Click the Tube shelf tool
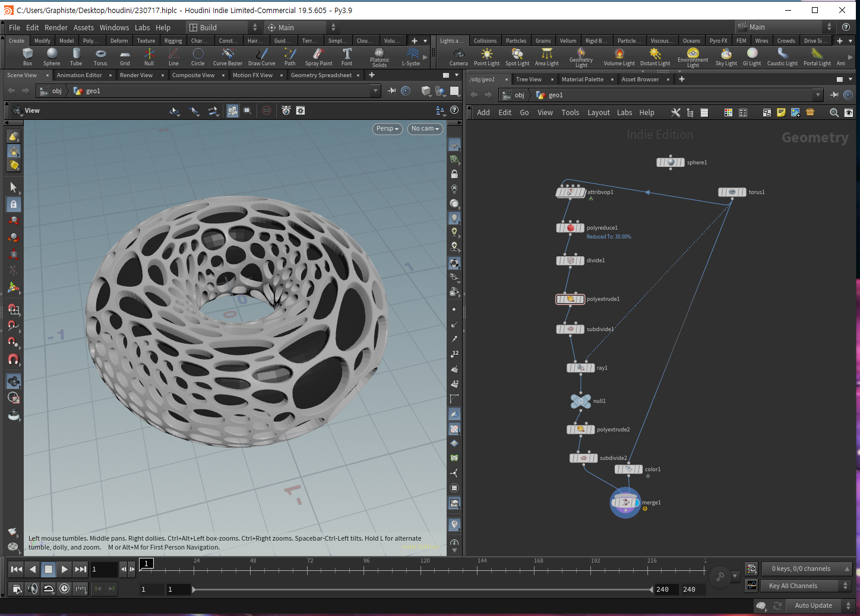Image resolution: width=860 pixels, height=616 pixels. (x=76, y=57)
